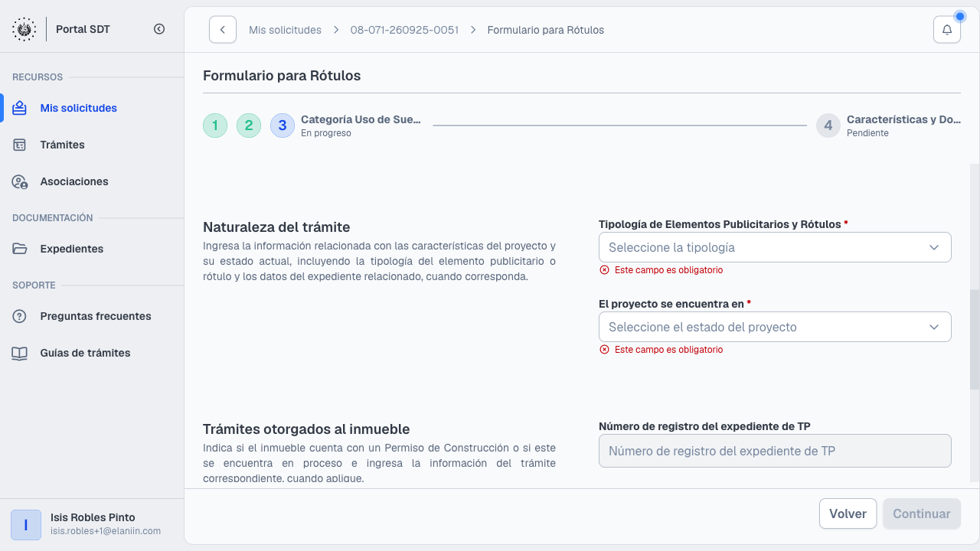
Task: Click the Naturaleza del trámite heading
Action: click(276, 227)
